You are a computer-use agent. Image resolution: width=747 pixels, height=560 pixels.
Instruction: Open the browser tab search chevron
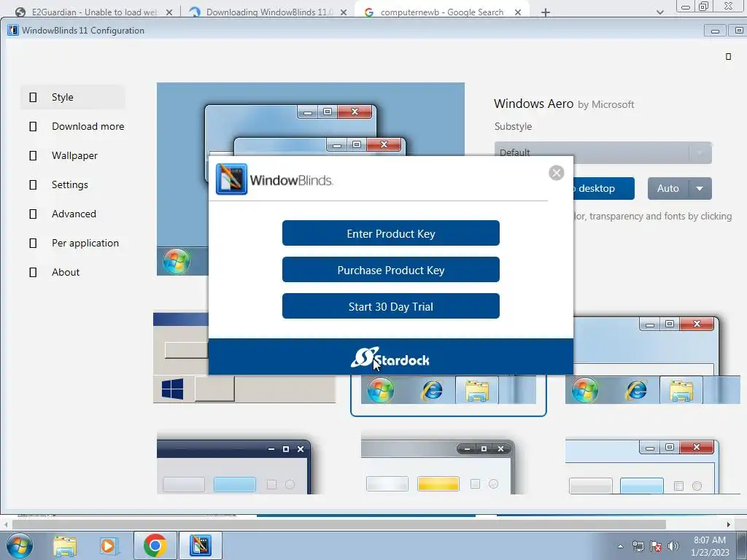tap(659, 12)
